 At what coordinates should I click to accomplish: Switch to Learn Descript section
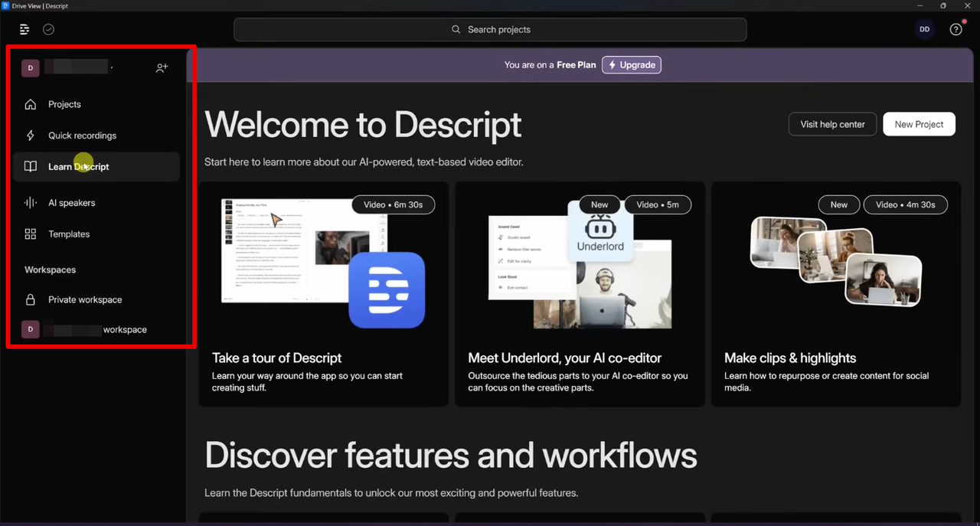[x=79, y=166]
